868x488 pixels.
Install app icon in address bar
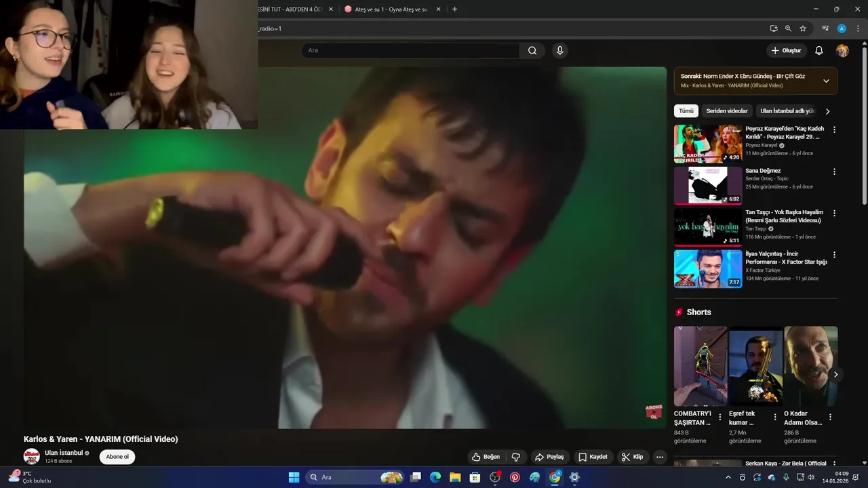pyautogui.click(x=774, y=28)
